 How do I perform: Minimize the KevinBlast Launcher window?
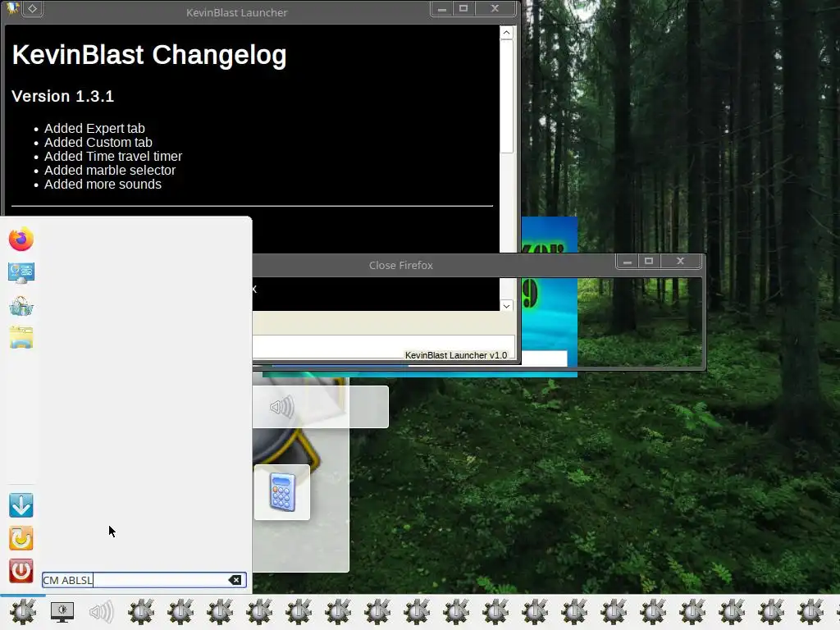(442, 8)
